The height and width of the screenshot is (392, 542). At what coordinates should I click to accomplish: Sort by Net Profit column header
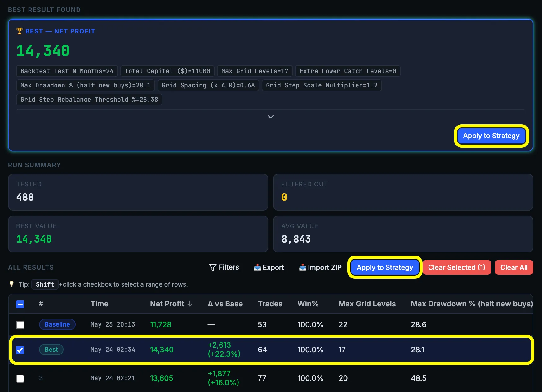click(171, 304)
